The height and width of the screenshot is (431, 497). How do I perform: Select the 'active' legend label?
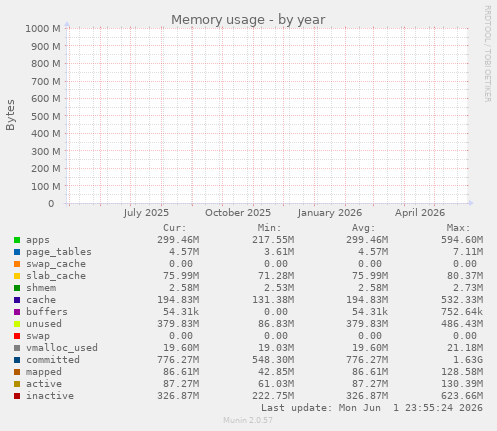click(x=44, y=384)
